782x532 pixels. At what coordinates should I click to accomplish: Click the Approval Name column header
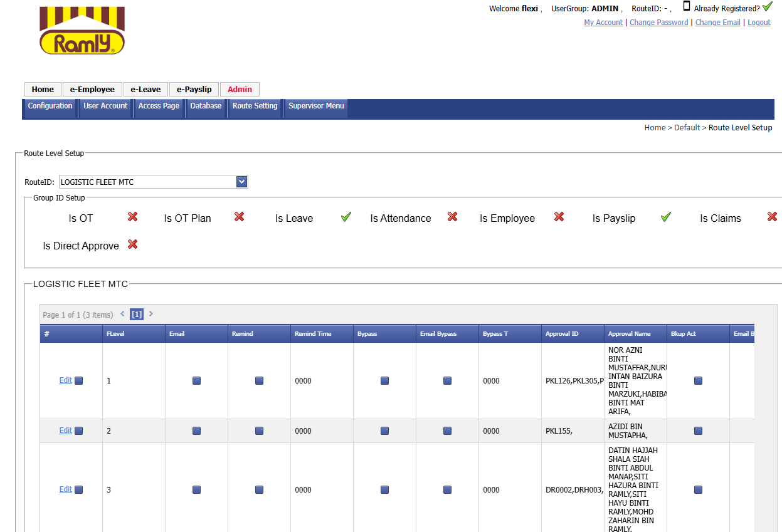coord(630,334)
